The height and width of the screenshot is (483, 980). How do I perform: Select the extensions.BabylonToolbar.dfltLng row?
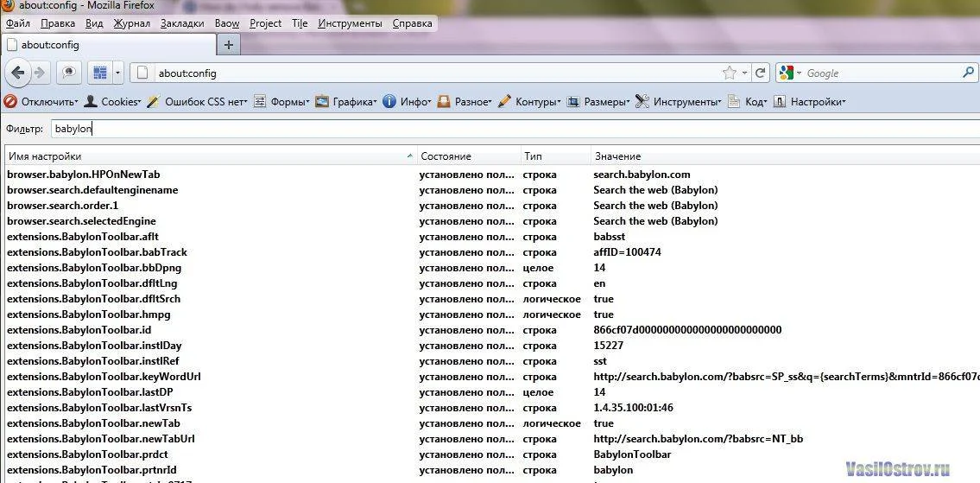pyautogui.click(x=492, y=283)
